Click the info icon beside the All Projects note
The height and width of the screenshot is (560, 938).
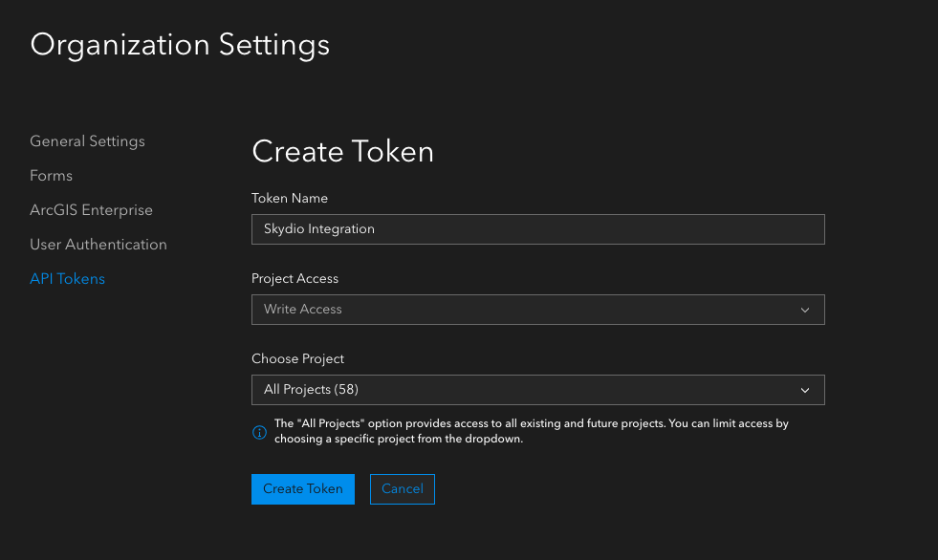259,432
